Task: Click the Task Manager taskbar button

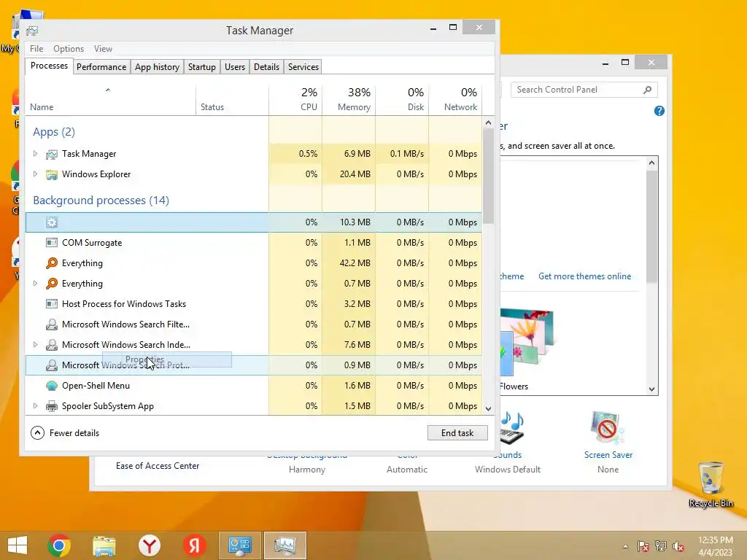Action: tap(285, 545)
